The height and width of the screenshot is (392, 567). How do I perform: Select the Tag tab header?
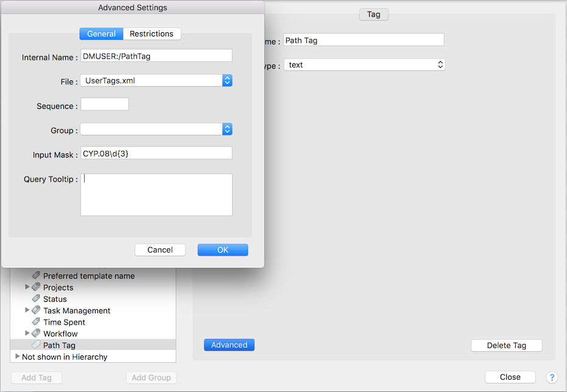[x=373, y=15]
